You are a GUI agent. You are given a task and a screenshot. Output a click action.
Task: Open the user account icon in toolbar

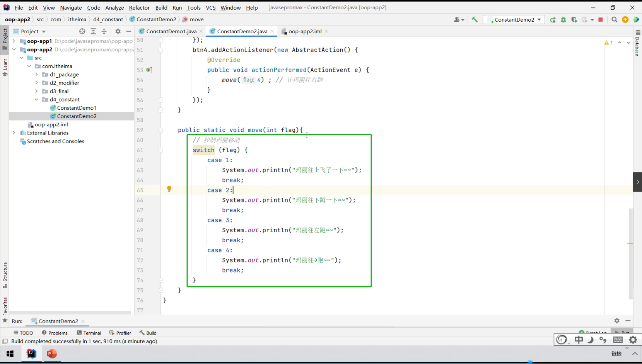(x=458, y=20)
